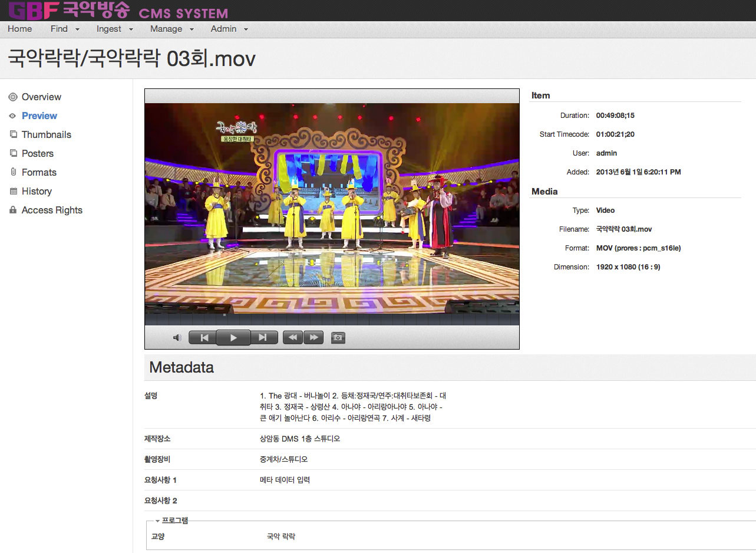Click the user value admin
The image size is (756, 553).
(x=606, y=153)
